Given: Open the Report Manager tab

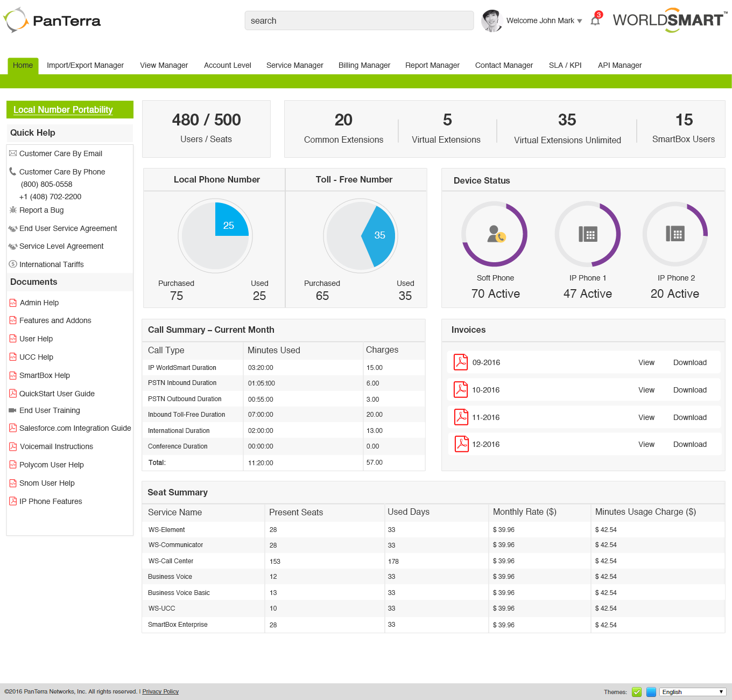Looking at the screenshot, I should pos(432,65).
